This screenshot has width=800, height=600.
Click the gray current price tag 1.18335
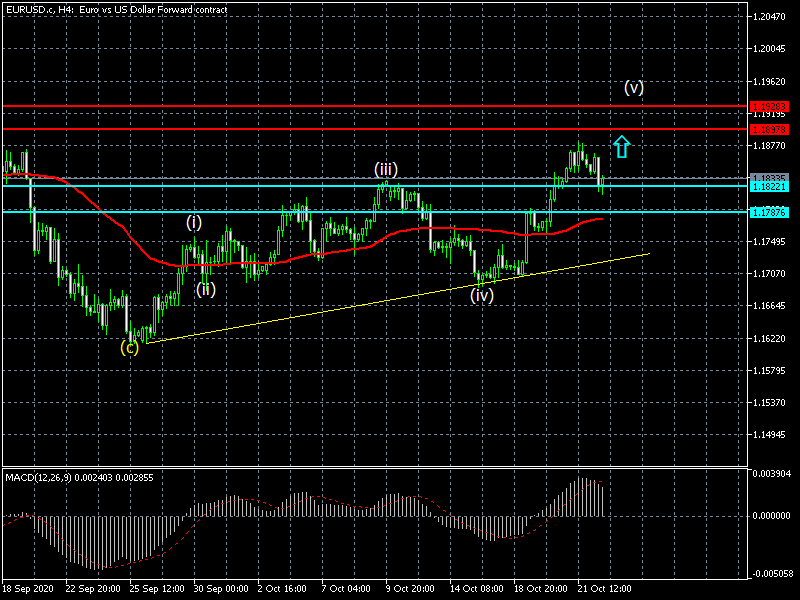coord(769,178)
